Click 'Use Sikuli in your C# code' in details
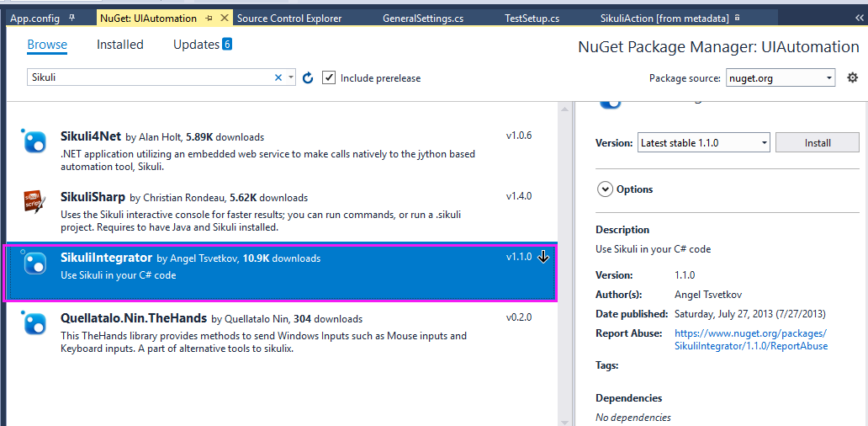Image resolution: width=868 pixels, height=426 pixels. [x=653, y=249]
